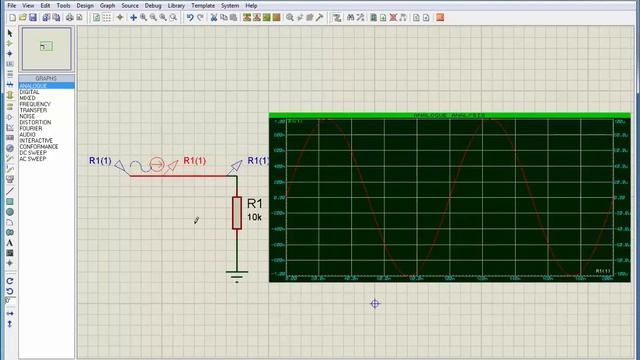640x360 pixels.
Task: Click the Cut scissors toolbar icon
Action: [x=213, y=18]
